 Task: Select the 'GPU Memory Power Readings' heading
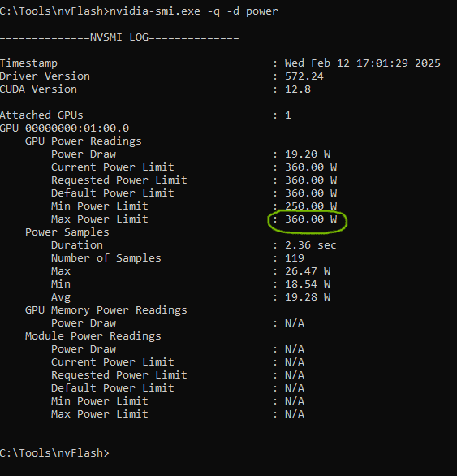coord(106,310)
